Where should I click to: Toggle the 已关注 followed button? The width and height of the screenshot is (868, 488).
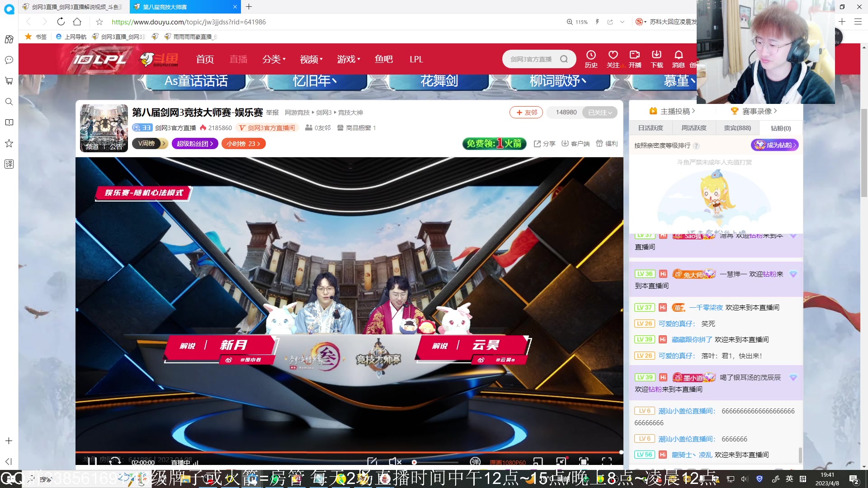[599, 113]
